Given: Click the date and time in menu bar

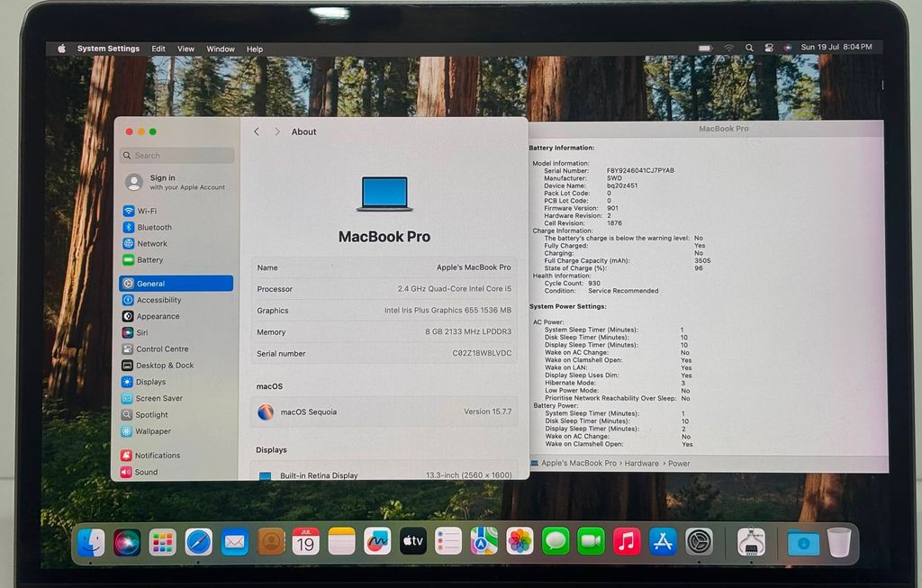Looking at the screenshot, I should [x=836, y=47].
